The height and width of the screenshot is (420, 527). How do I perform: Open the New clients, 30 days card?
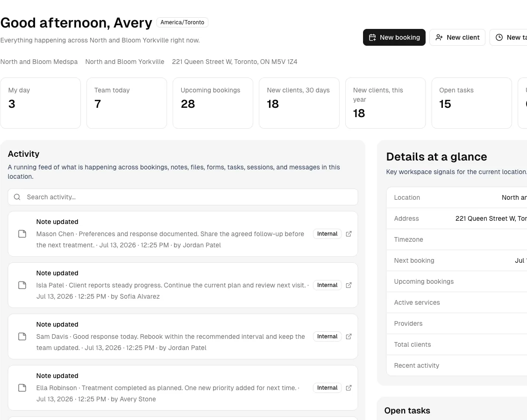(x=299, y=103)
